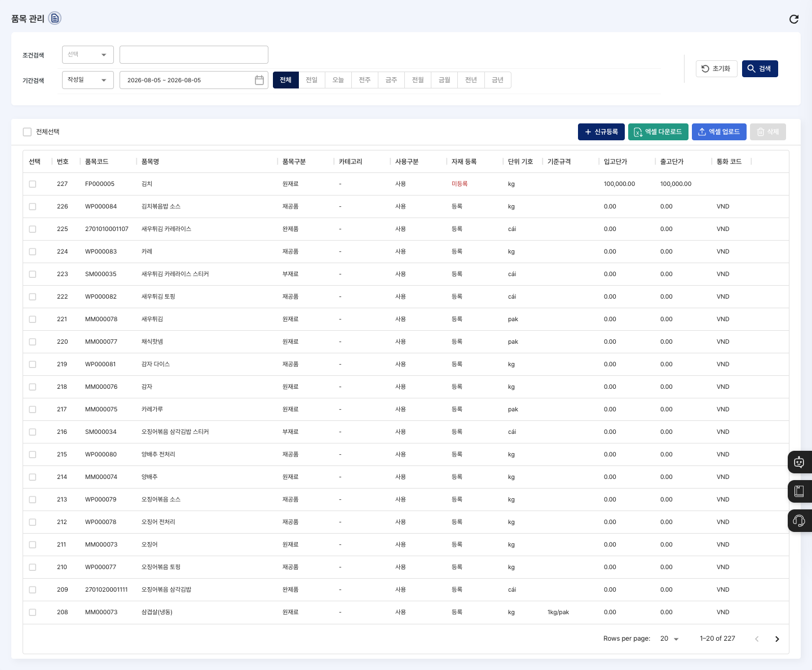
Task: Click the refresh icon at top right
Action: click(794, 19)
